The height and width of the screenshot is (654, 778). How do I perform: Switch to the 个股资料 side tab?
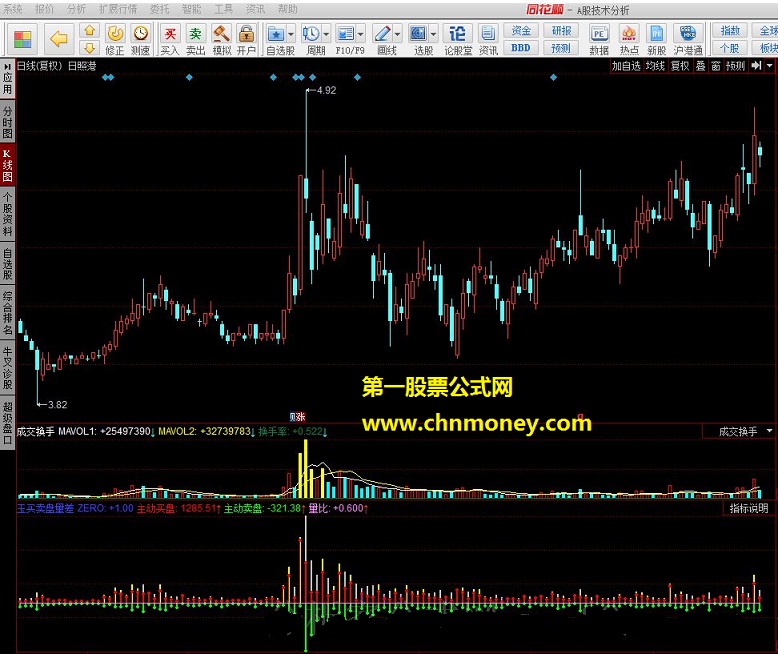pos(7,213)
